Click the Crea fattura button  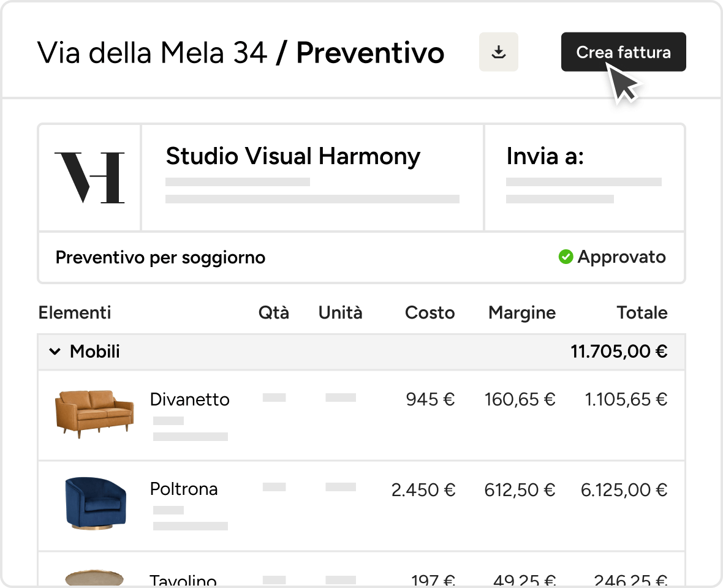pos(623,52)
